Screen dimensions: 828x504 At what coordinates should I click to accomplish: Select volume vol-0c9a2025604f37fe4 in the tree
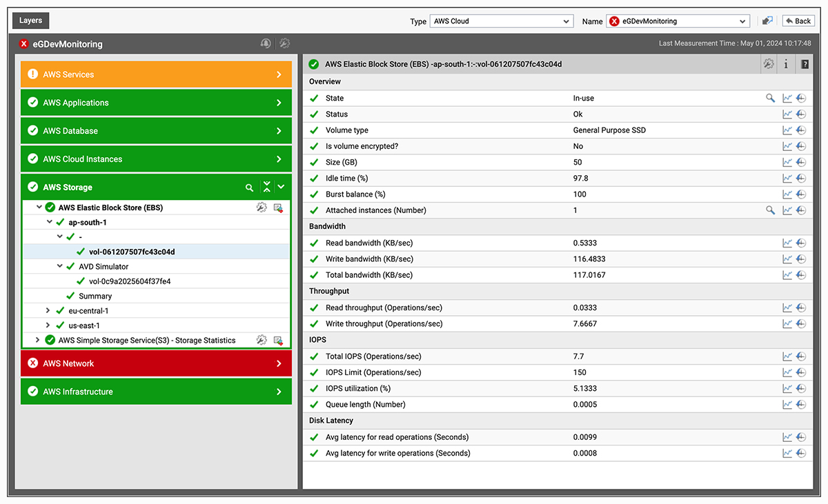coord(130,281)
